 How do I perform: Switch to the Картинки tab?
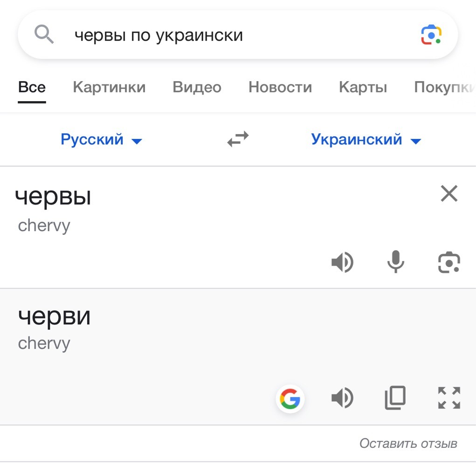coord(109,88)
